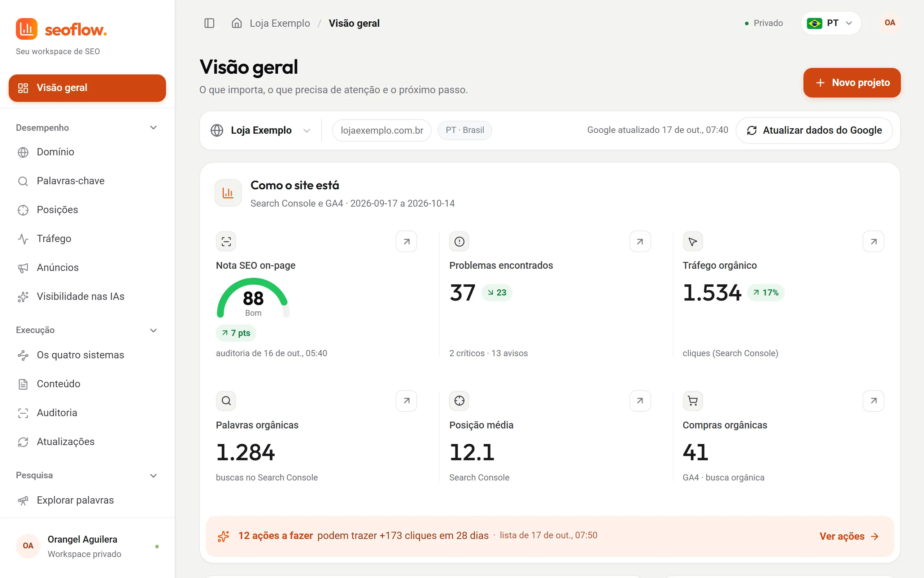Click the OA avatar in top bar
Screen dimensions: 924x578
coord(890,23)
